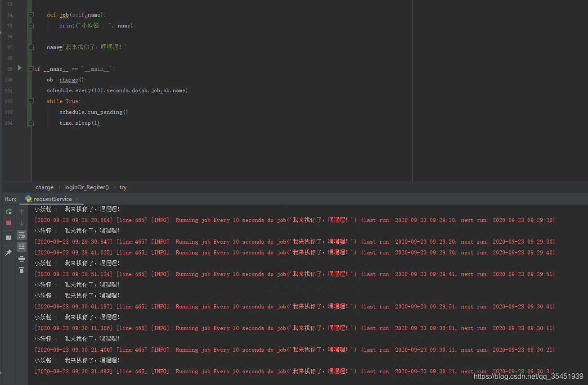The image size is (588, 385).
Task: Click the Restore Layout icon
Action: tap(9, 237)
